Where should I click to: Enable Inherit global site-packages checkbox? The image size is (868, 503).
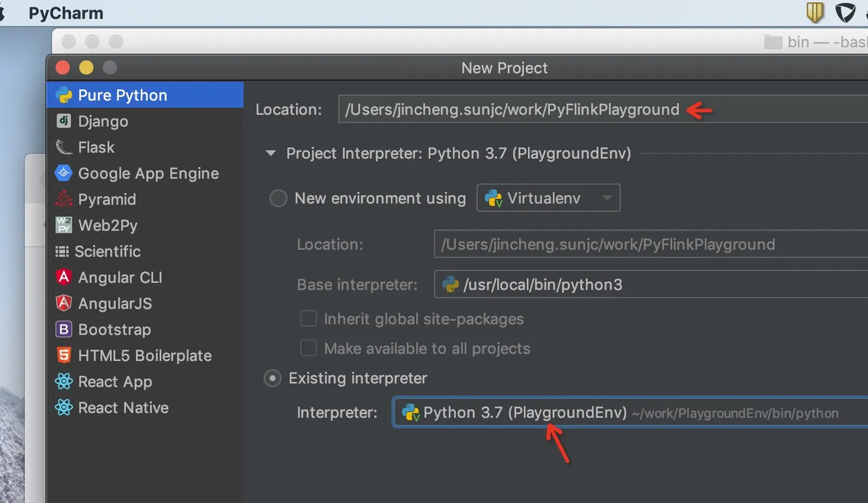pyautogui.click(x=309, y=319)
